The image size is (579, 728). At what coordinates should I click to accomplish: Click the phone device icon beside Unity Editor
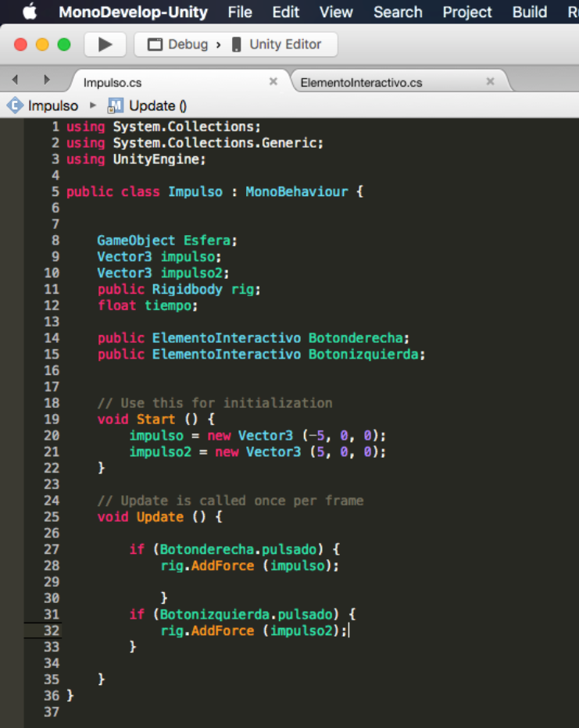pos(236,45)
